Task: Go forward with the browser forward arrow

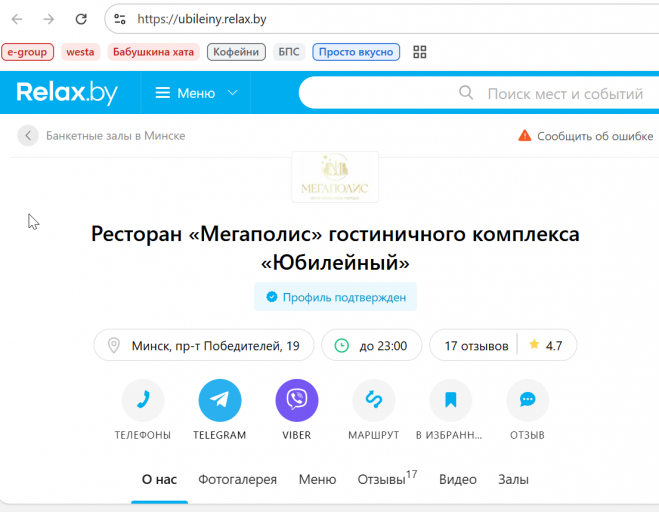Action: (x=49, y=19)
